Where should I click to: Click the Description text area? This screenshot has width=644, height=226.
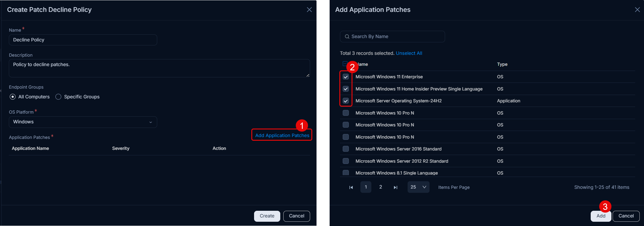coord(159,68)
